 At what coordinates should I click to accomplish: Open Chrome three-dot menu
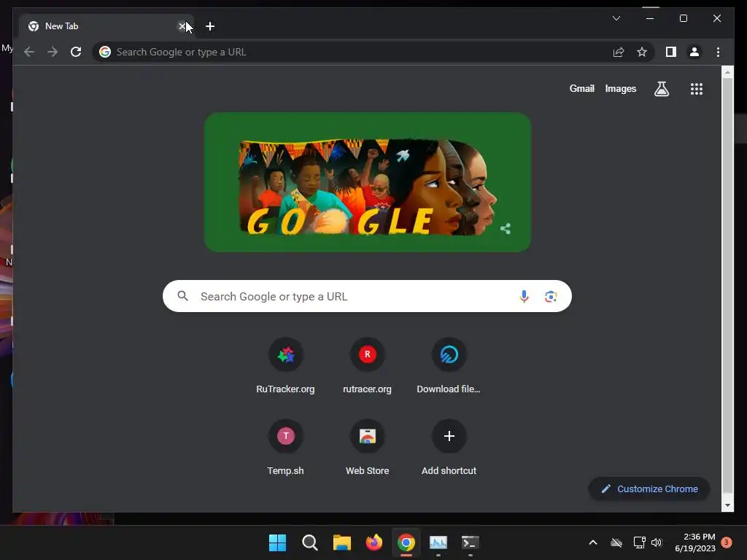pos(718,52)
